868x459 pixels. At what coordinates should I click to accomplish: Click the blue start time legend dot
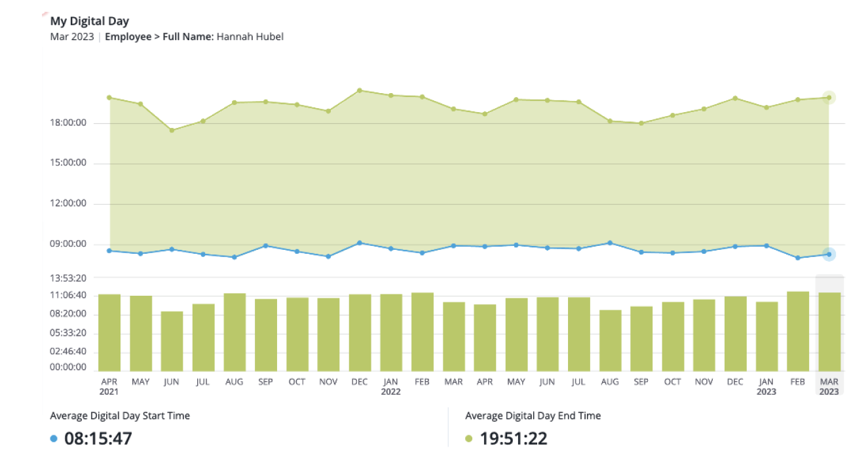(x=54, y=439)
